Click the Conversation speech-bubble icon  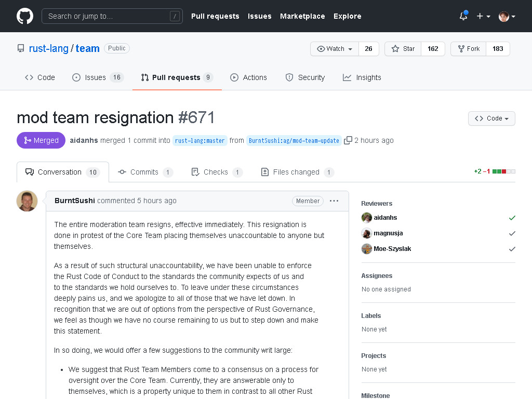pos(30,172)
